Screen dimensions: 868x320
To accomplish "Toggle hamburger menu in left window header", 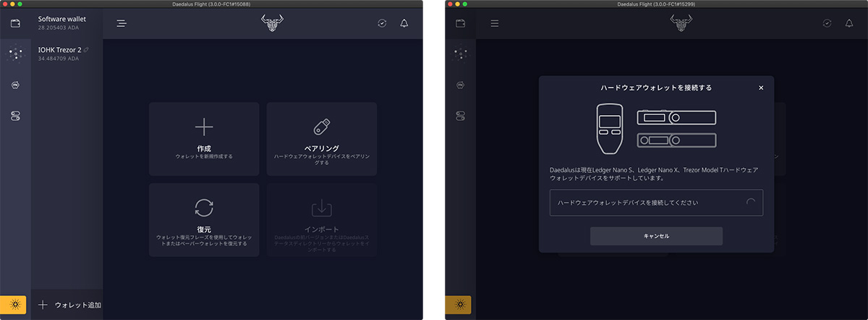I will [122, 23].
